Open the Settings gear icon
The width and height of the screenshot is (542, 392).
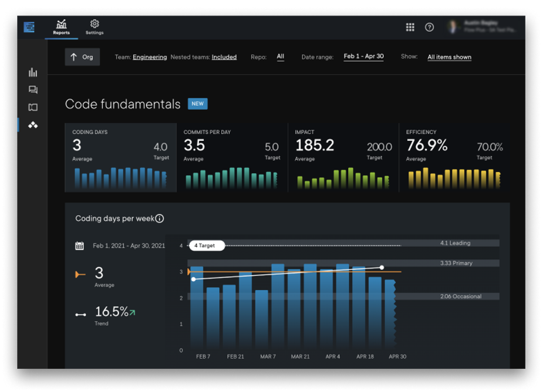point(94,23)
